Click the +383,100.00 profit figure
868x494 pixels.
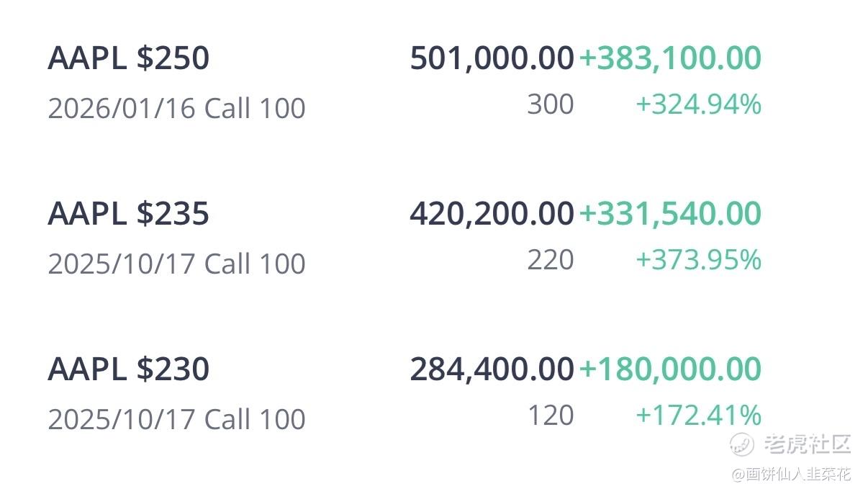pos(670,58)
